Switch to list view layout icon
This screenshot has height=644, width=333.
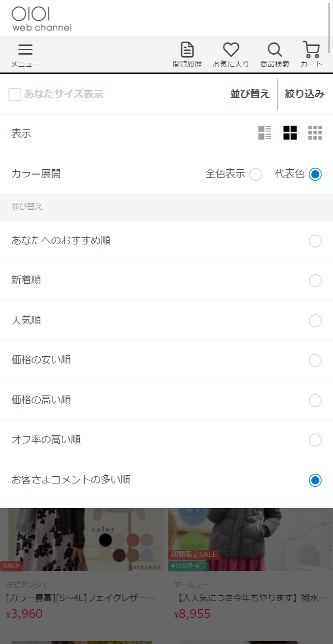click(x=265, y=132)
